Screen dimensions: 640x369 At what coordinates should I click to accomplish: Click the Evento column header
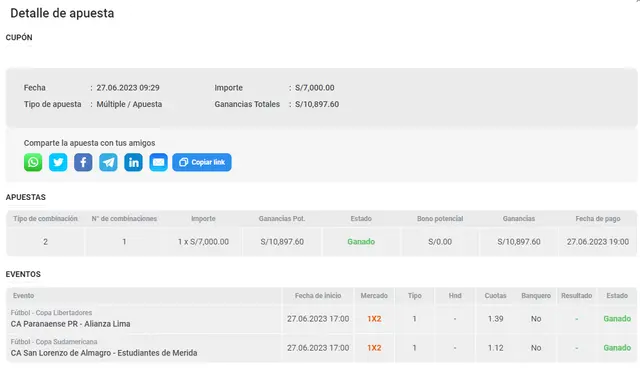pyautogui.click(x=24, y=296)
